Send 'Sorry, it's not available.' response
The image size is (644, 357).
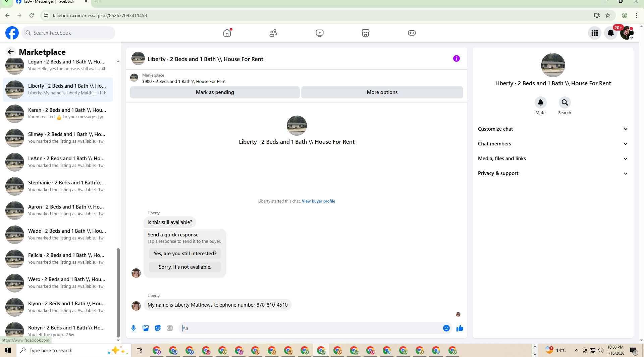coord(185,267)
